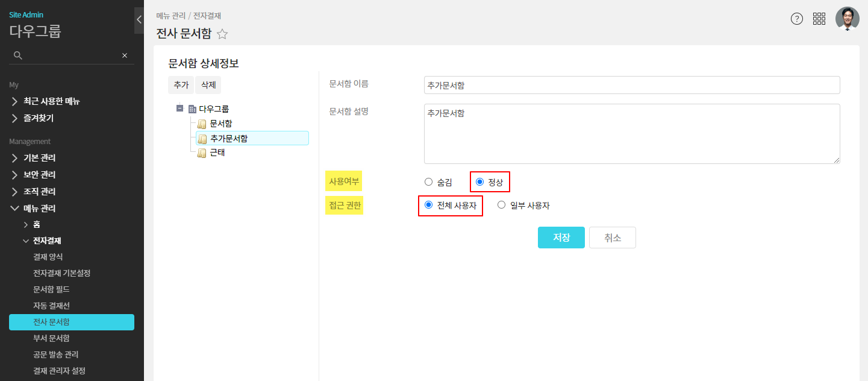This screenshot has width=868, height=381.
Task: Click the 문서함 folder icon in tree
Action: pos(202,124)
